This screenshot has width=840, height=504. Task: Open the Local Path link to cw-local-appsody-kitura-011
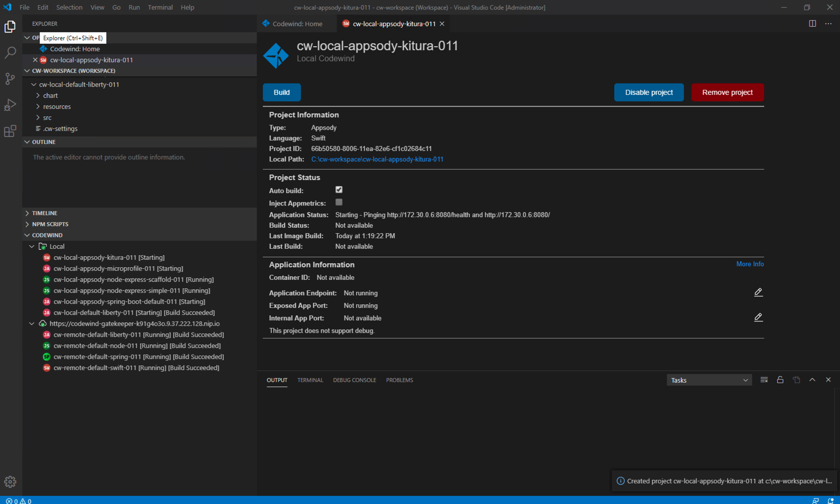pyautogui.click(x=377, y=159)
